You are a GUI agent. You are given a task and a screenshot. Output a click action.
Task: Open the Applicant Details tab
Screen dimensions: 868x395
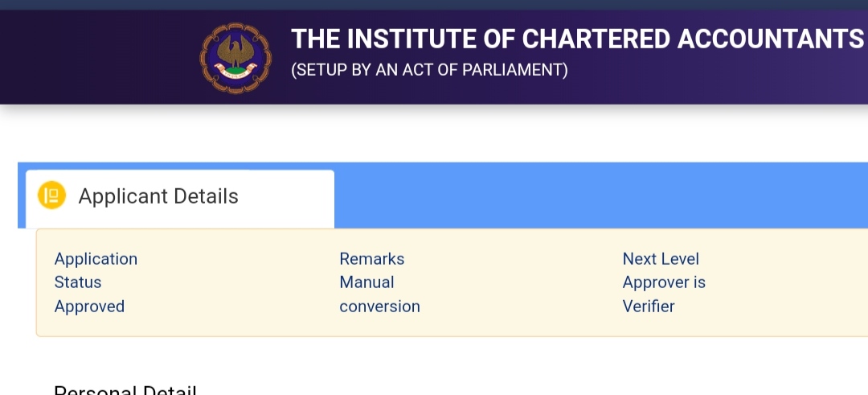(x=180, y=198)
